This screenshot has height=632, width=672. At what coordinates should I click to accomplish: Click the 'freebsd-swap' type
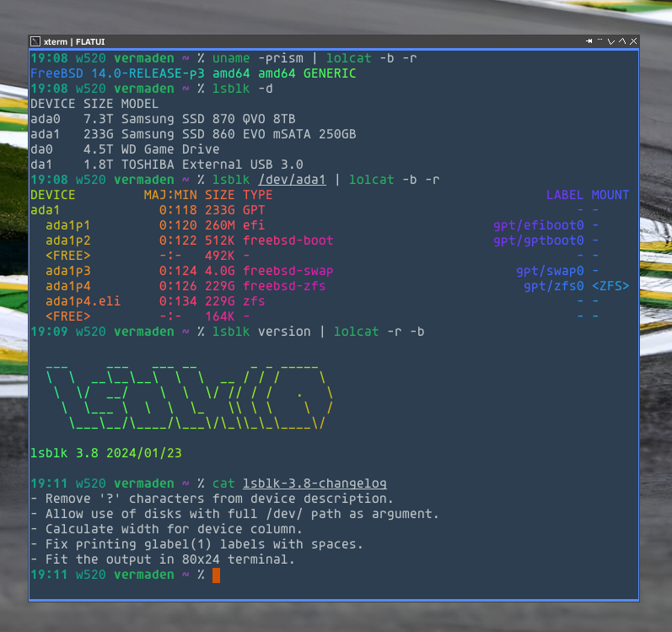point(288,271)
